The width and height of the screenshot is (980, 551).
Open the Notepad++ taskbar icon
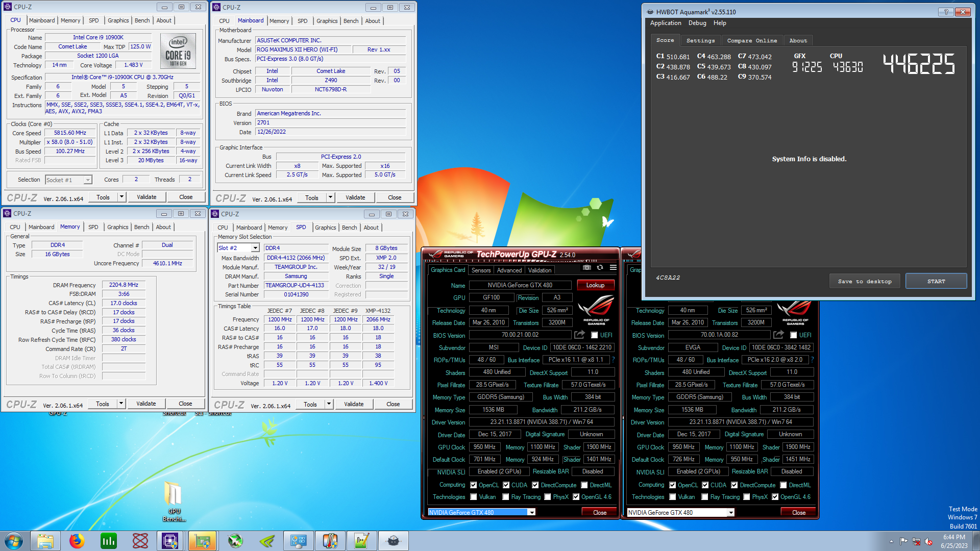[x=362, y=541]
